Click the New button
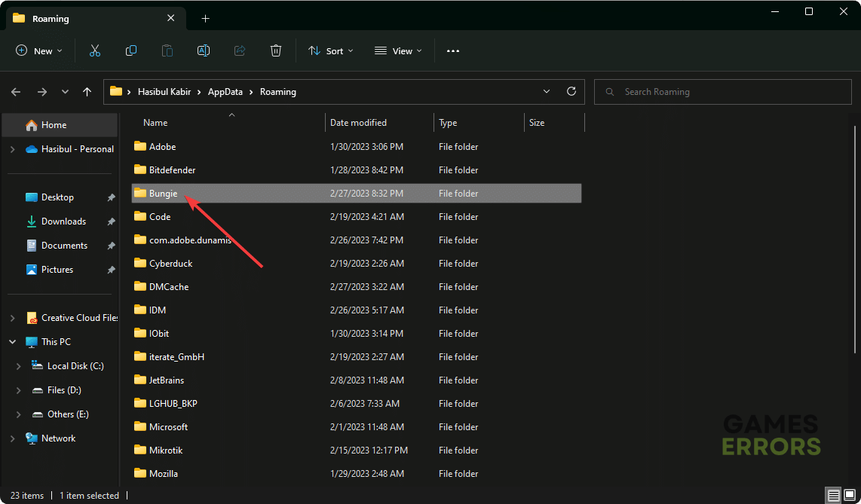861x504 pixels. [x=39, y=50]
